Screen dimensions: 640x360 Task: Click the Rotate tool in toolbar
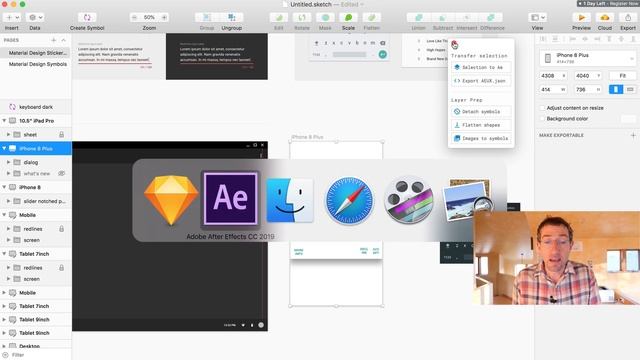pos(302,18)
